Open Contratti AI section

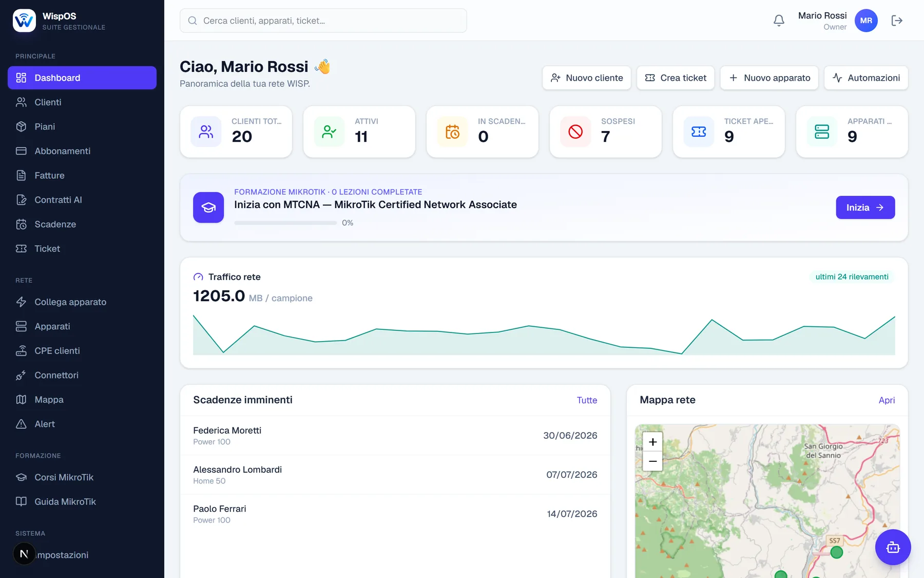click(x=82, y=200)
